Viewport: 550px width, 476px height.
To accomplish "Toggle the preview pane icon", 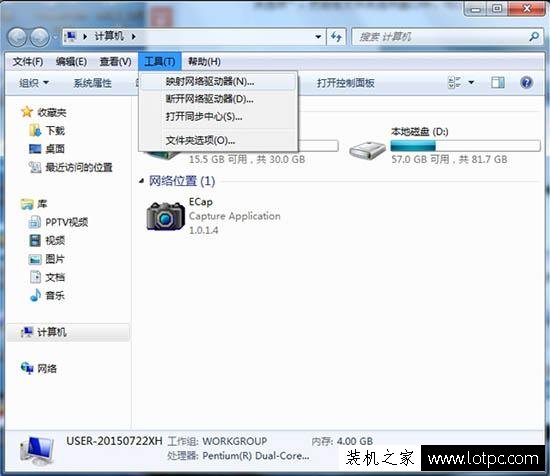I will point(498,83).
